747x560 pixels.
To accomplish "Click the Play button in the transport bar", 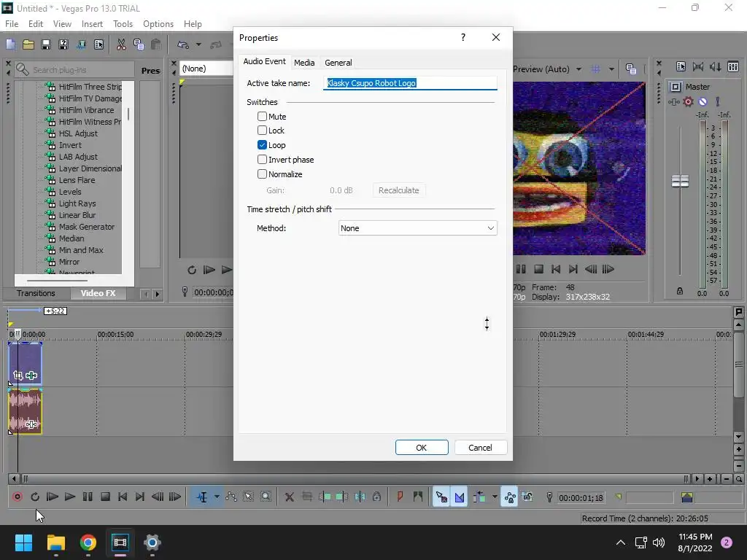I will (70, 497).
